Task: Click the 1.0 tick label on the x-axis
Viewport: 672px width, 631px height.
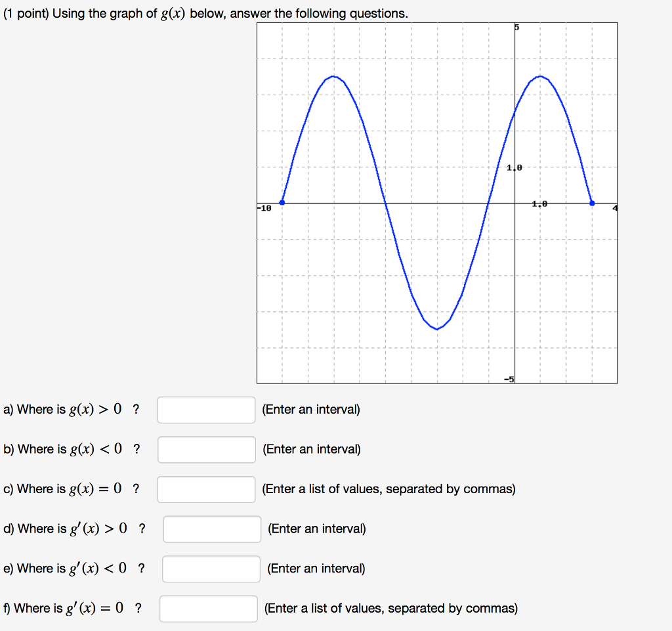Action: (539, 204)
